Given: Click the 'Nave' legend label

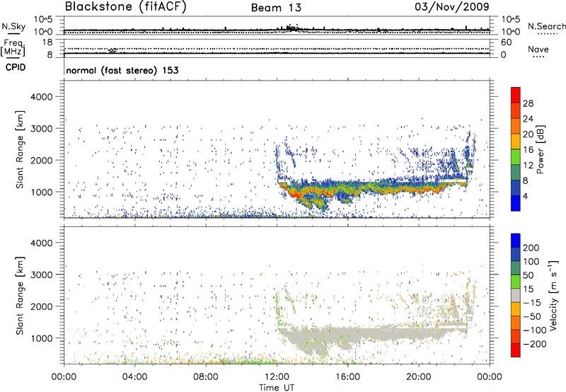Looking at the screenshot, I should pos(538,50).
